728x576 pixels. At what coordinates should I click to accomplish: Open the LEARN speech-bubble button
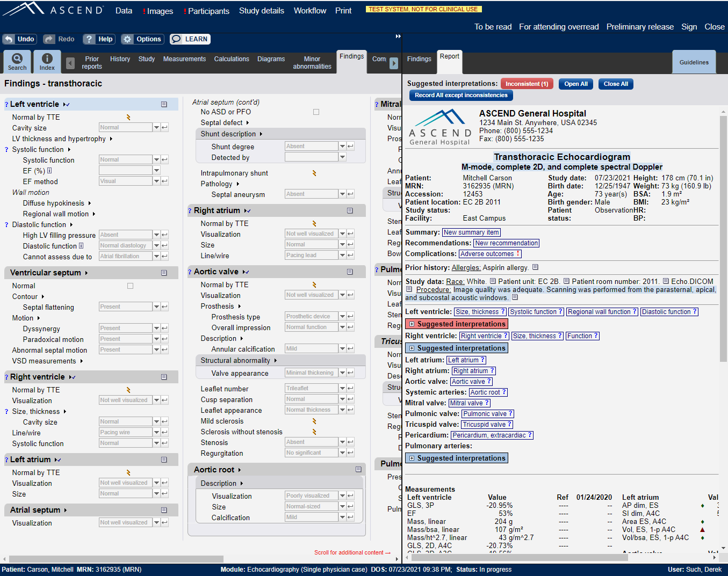190,39
